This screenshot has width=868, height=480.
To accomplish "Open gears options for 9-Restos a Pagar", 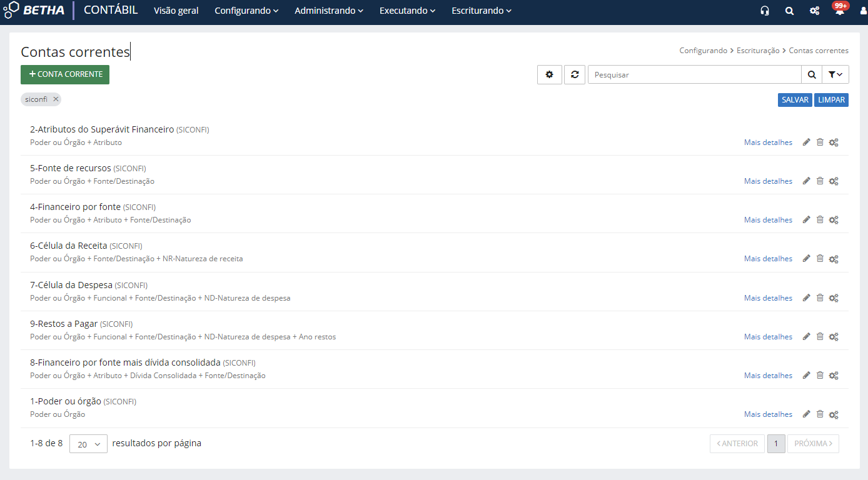I will tap(834, 337).
